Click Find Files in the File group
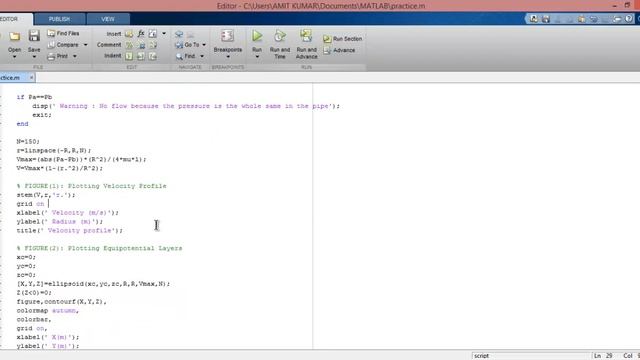This screenshot has height=360, width=640. pos(63,33)
